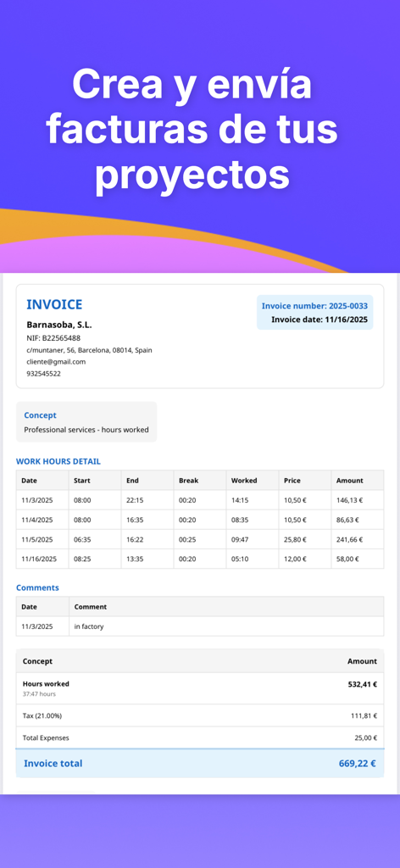Click the End column header

click(133, 481)
